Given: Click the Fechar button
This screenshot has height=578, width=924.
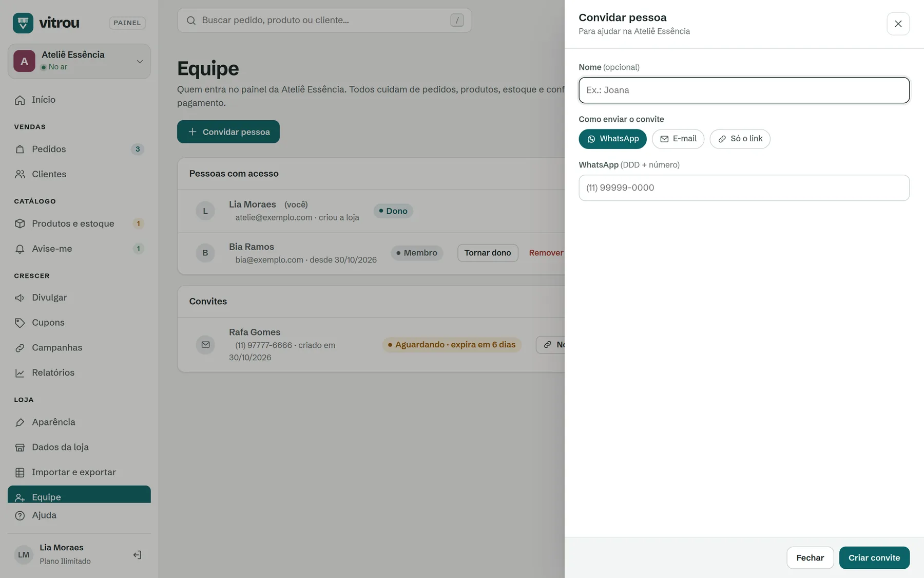Looking at the screenshot, I should click(x=810, y=557).
